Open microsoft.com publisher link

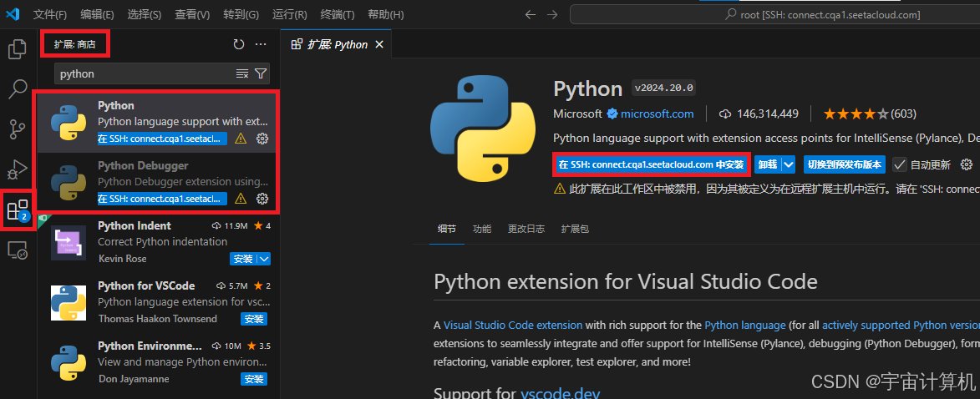click(657, 114)
